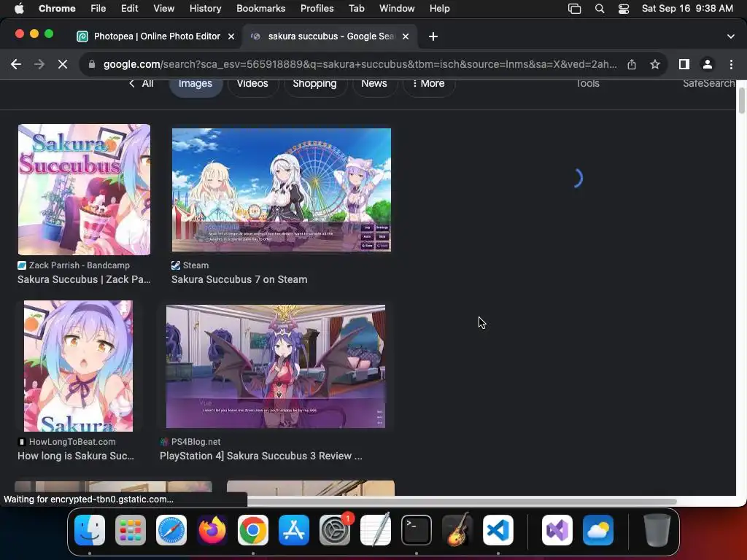The width and height of the screenshot is (747, 560).
Task: Open the History menu
Action: click(205, 9)
